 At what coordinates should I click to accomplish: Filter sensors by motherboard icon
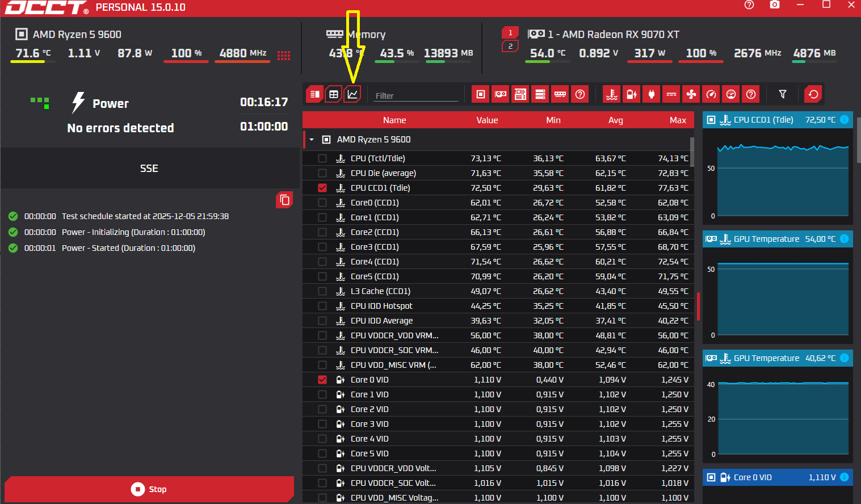click(520, 94)
